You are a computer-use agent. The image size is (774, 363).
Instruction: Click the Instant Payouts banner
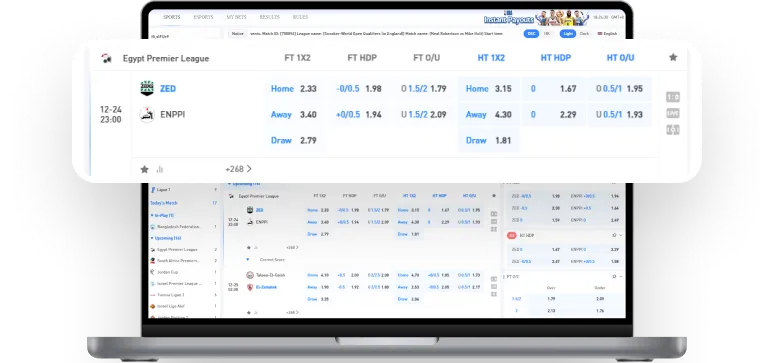point(536,18)
